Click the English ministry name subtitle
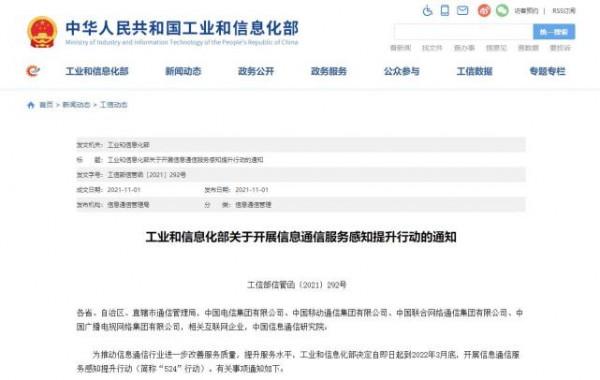 tap(182, 42)
